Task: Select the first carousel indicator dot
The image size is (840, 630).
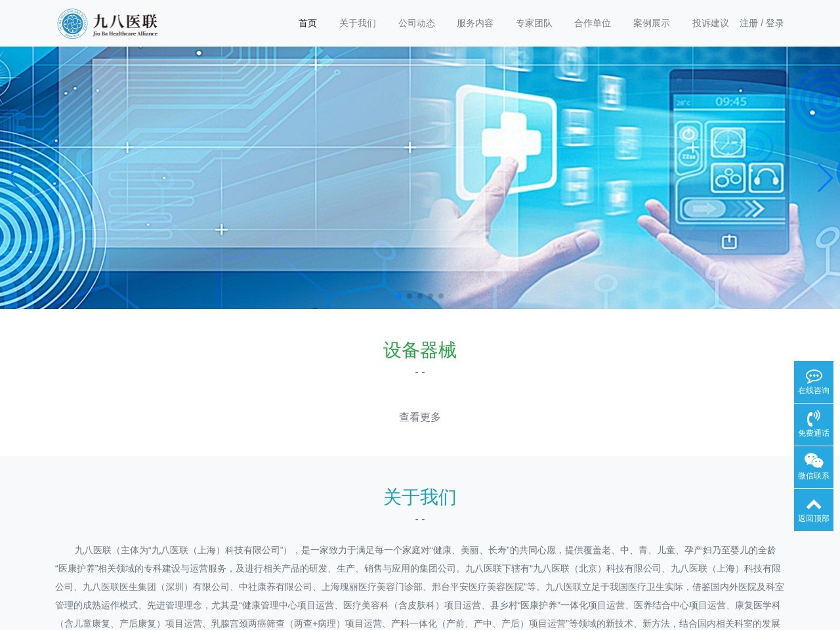Action: [399, 296]
